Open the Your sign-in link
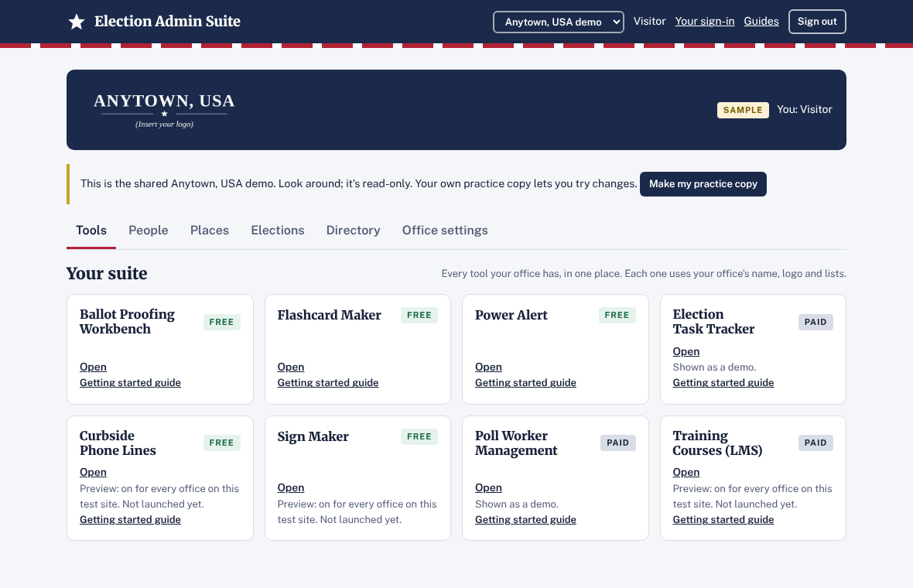913x588 pixels. point(705,22)
